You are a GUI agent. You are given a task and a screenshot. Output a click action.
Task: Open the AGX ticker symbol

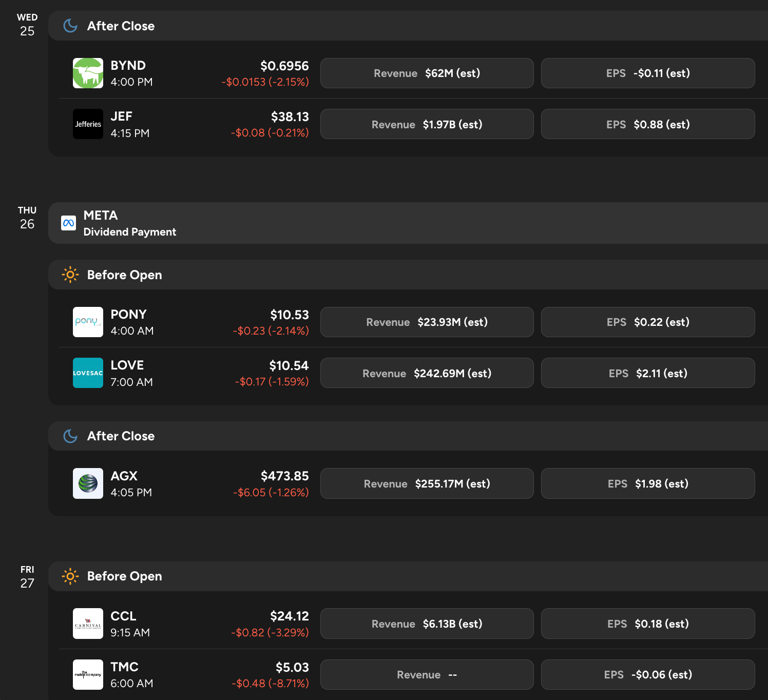coord(124,476)
